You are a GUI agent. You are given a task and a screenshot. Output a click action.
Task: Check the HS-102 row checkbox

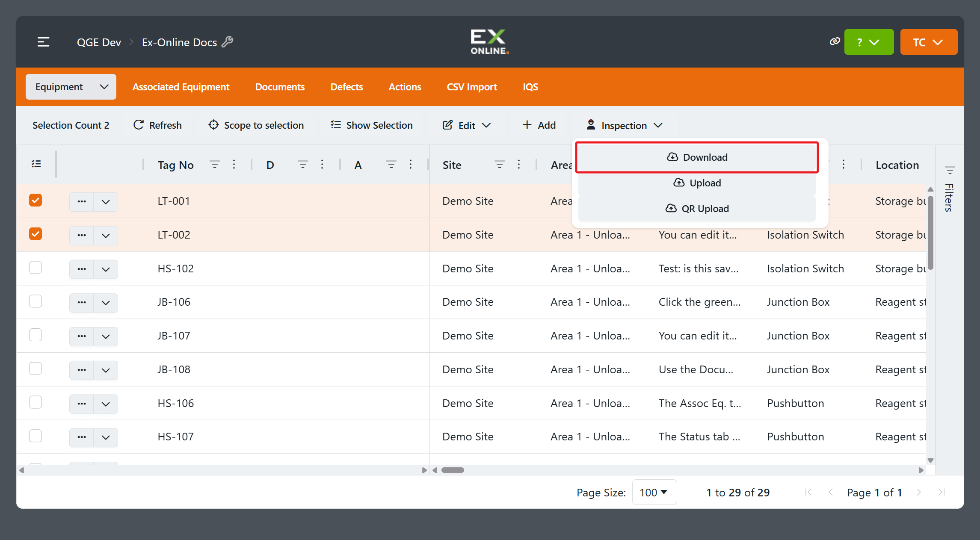pos(36,268)
